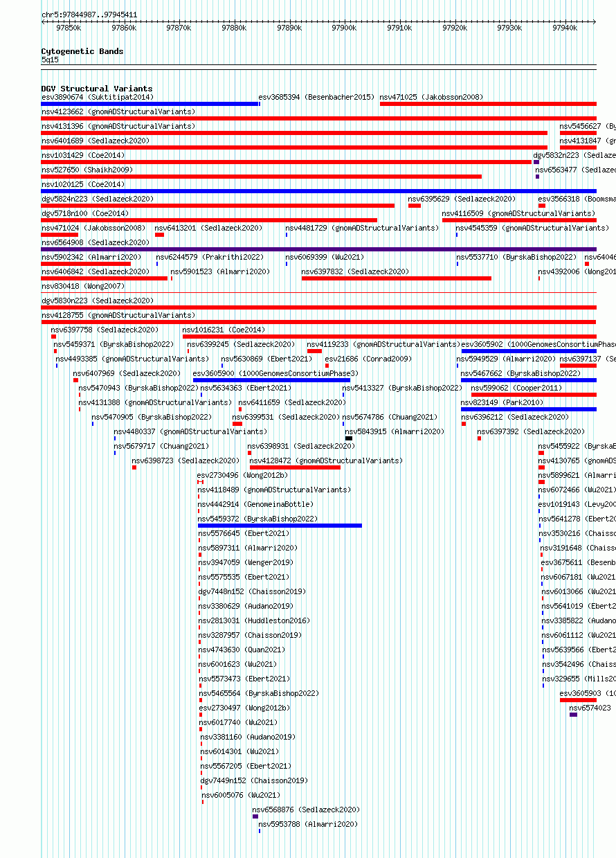
Task: Click nsv5459372 (ByrskaBishop2022) label
Action: [257, 519]
